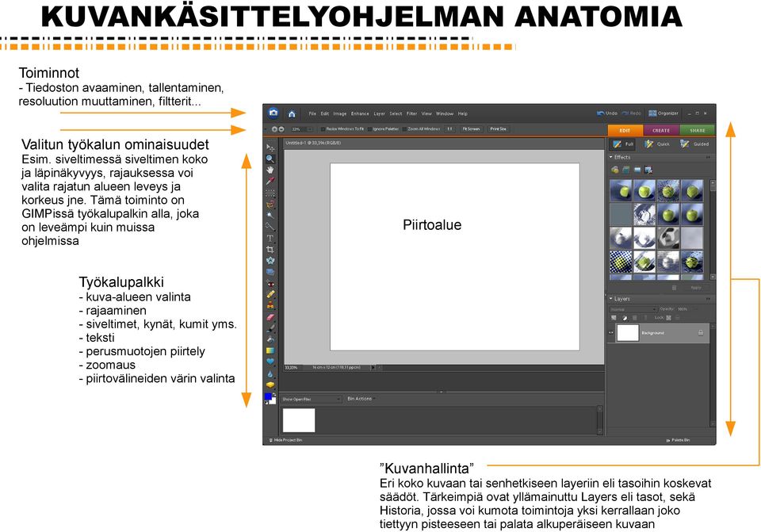Select the pink Eraser tool
The width and height of the screenshot is (761, 532).
tap(270, 317)
